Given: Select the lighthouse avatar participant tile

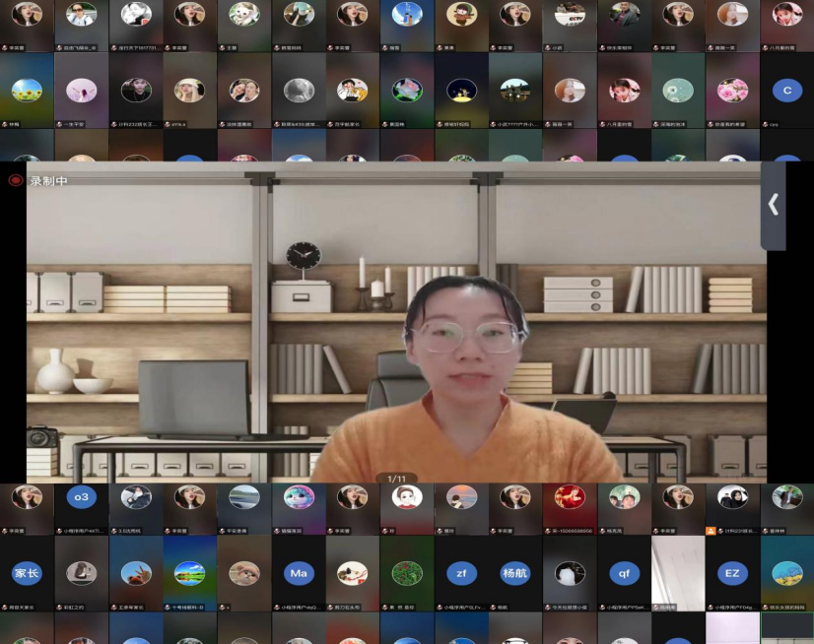Looking at the screenshot, I should (406, 15).
